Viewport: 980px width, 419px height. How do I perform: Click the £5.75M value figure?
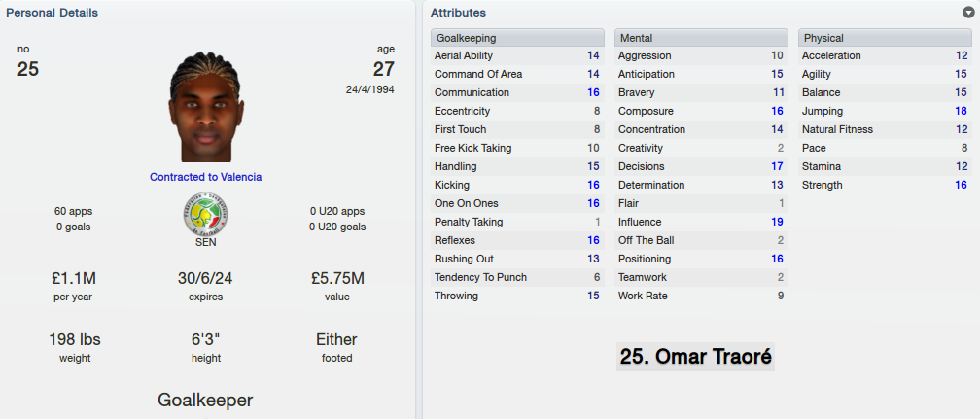[x=336, y=278]
